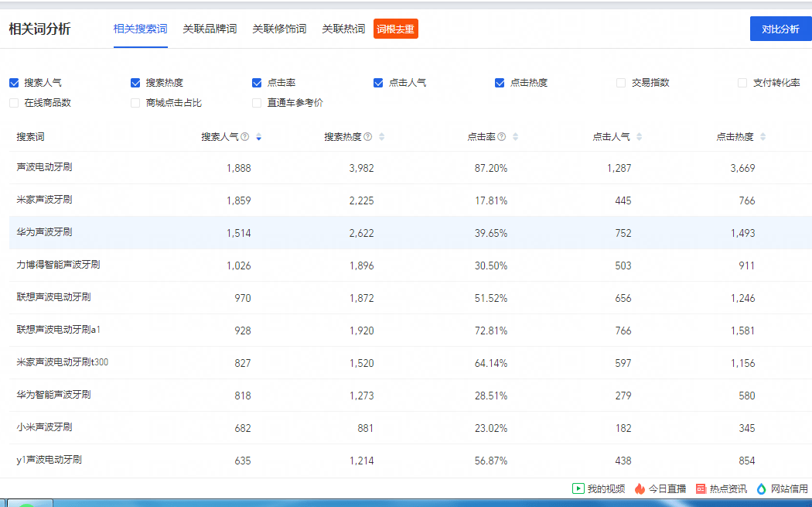The image size is (812, 507).
Task: Sort descending on 搜索人气 column
Action: click(x=259, y=137)
